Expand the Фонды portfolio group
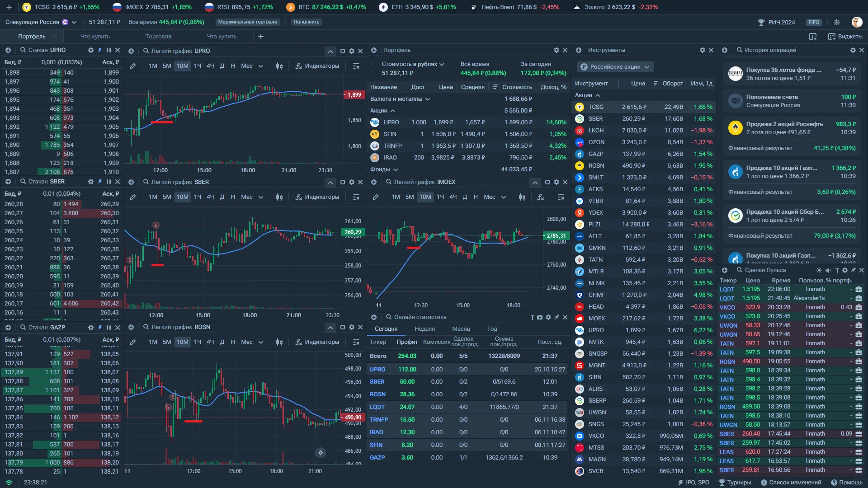 pyautogui.click(x=384, y=169)
